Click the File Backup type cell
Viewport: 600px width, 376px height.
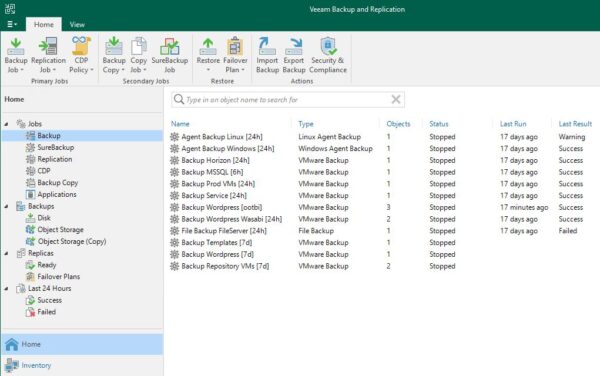(316, 231)
